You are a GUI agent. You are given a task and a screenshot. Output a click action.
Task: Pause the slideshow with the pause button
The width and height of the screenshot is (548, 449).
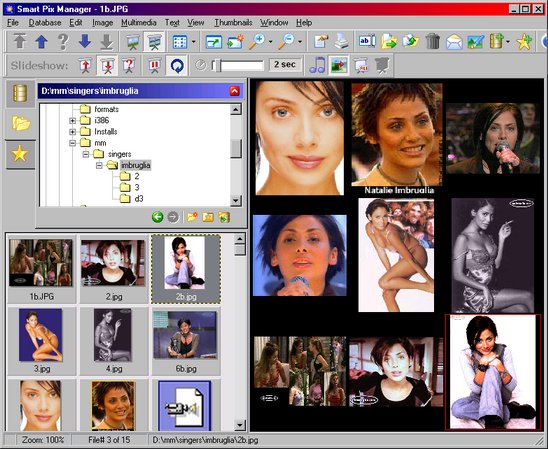point(154,65)
